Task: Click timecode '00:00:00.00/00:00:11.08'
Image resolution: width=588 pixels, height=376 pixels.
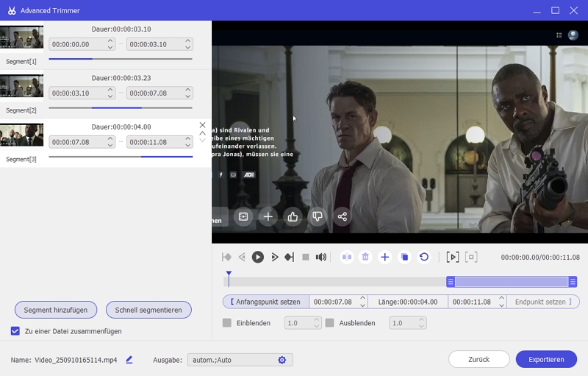Action: pos(540,257)
